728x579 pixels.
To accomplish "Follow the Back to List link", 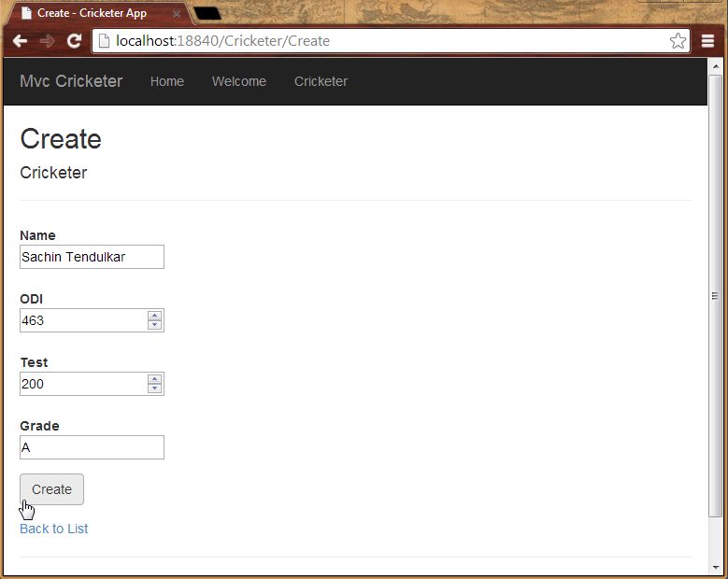I will point(54,529).
